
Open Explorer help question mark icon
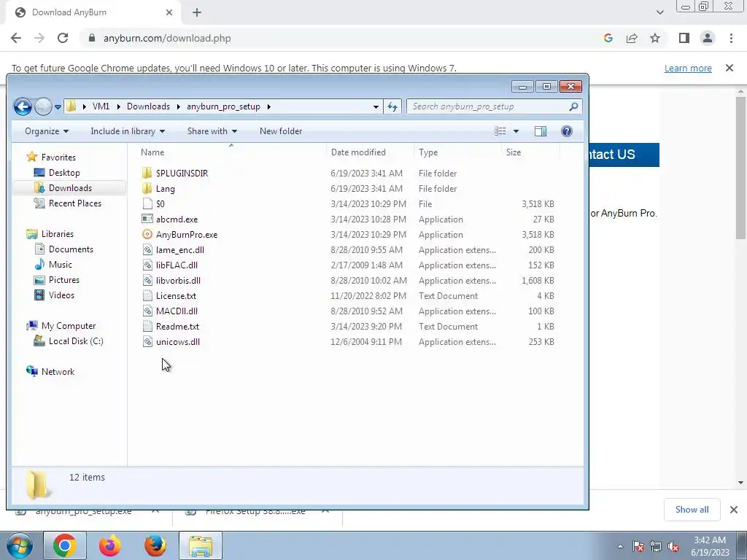[x=566, y=131]
